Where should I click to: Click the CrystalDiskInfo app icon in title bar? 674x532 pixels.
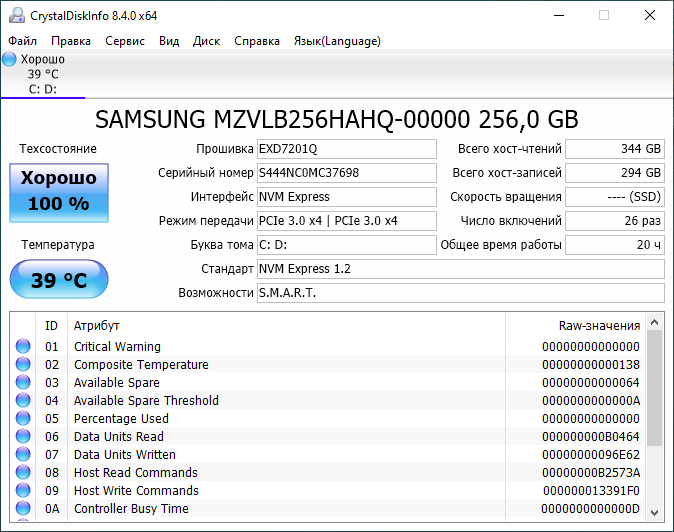17,15
